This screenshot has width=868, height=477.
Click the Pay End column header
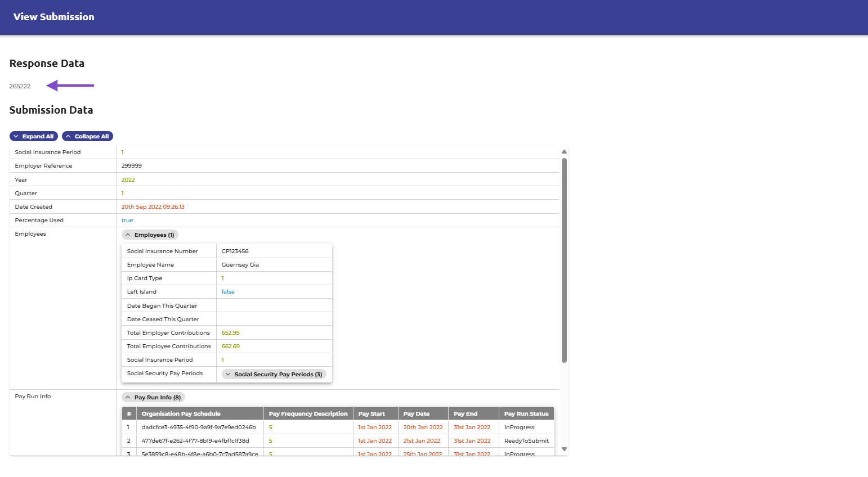474,413
